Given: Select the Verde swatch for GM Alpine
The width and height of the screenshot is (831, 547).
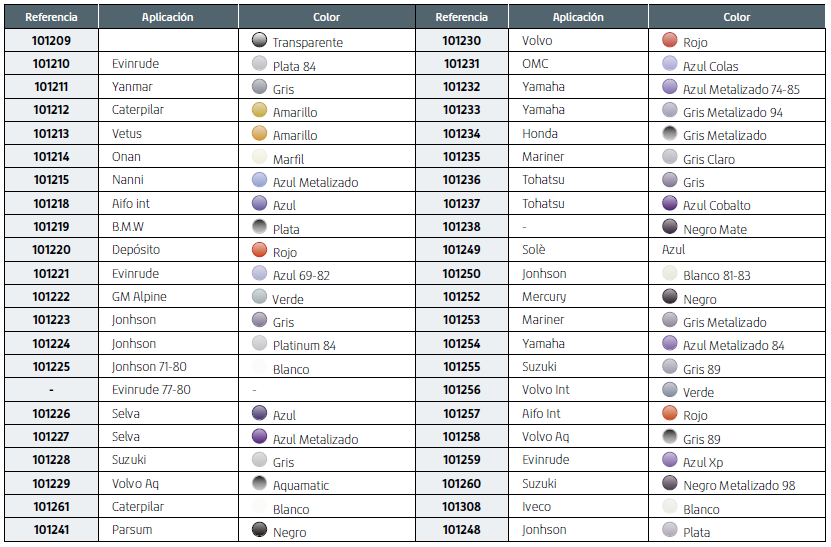Looking at the screenshot, I should coord(260,297).
